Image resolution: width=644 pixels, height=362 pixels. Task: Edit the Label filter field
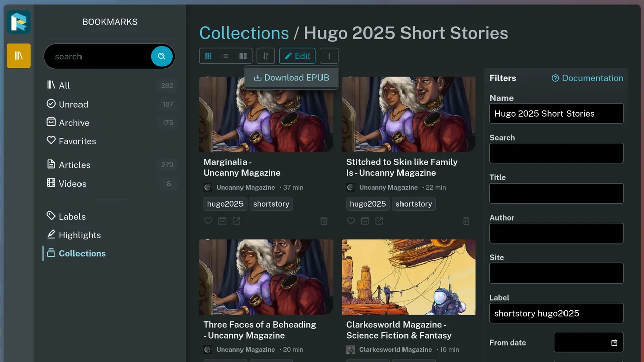[x=556, y=313]
